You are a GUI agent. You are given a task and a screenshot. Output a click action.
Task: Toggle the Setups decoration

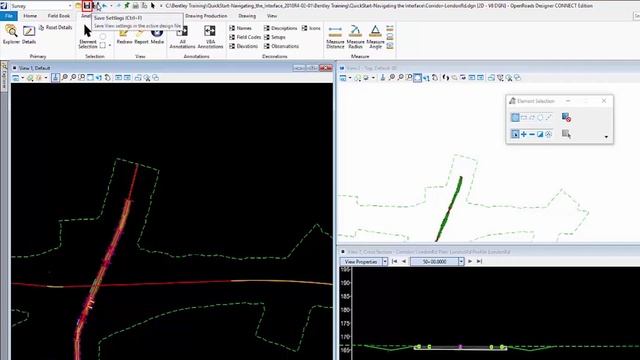275,37
